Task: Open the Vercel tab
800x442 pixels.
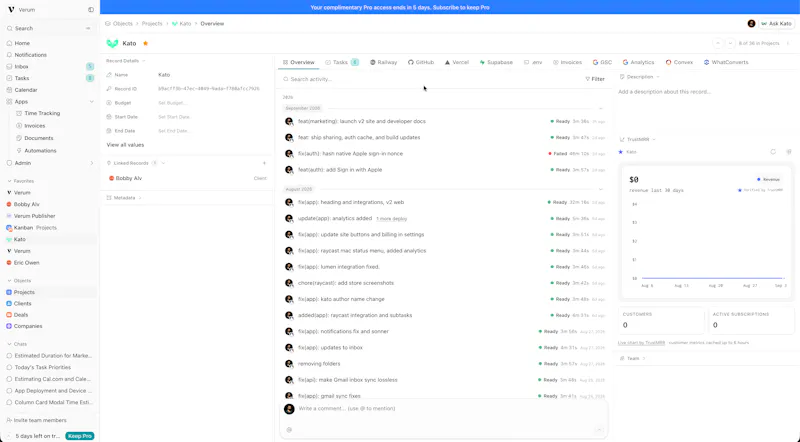Action: pyautogui.click(x=457, y=62)
